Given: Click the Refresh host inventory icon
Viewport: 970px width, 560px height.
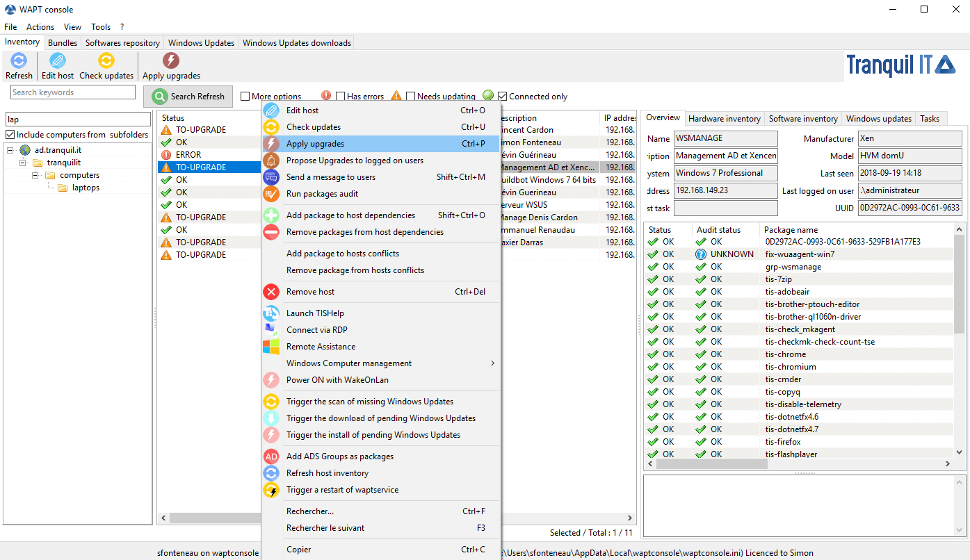Looking at the screenshot, I should [271, 473].
